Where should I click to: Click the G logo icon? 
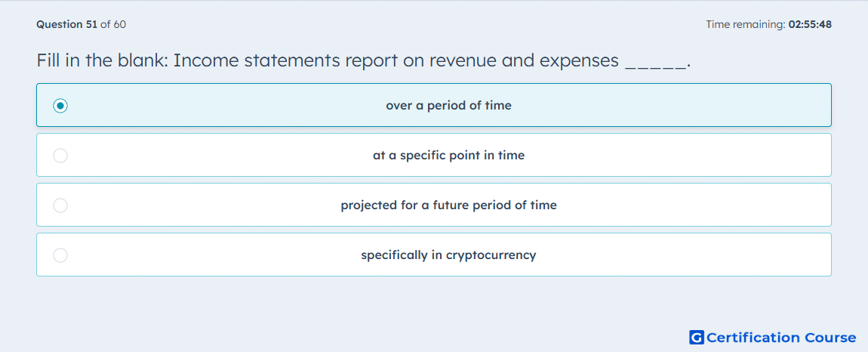[x=697, y=338]
